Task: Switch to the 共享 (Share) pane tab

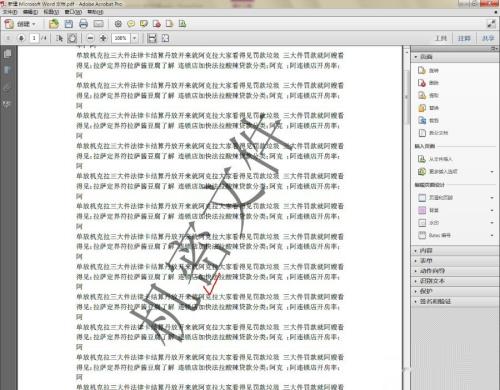Action: 488,38
